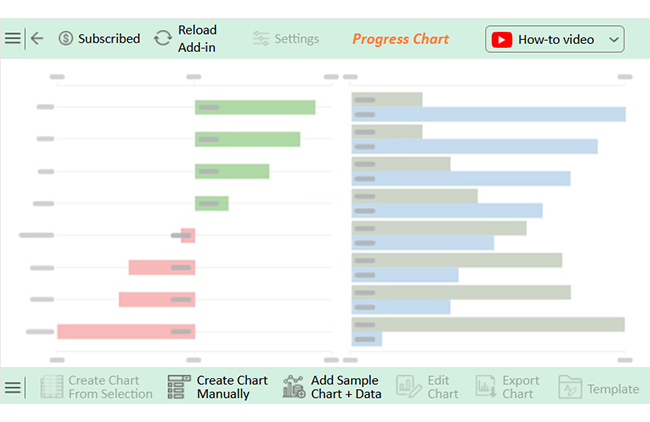Screen dimensions: 650x422
Task: Click the YouTube play icon
Action: pos(502,40)
